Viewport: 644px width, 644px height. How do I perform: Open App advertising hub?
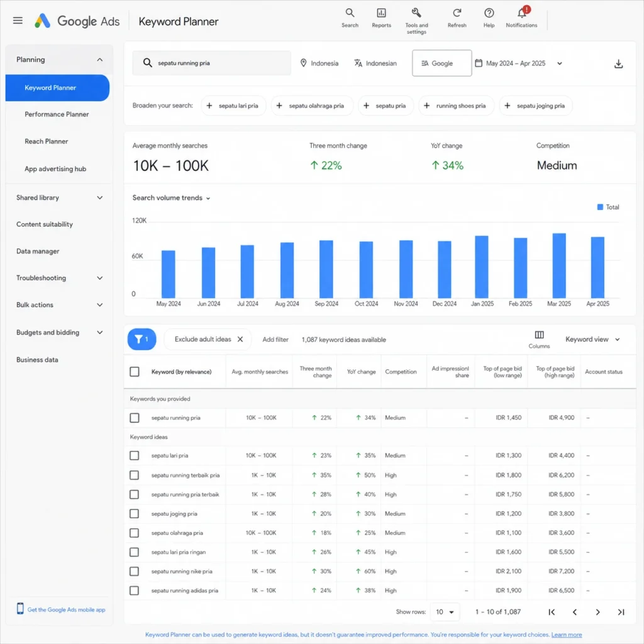[55, 169]
